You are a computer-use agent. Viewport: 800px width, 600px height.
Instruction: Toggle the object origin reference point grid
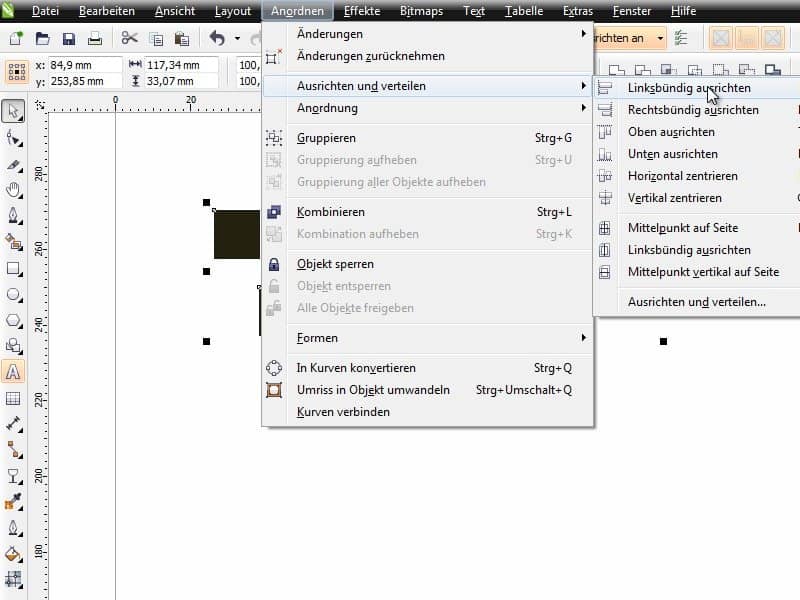(17, 73)
